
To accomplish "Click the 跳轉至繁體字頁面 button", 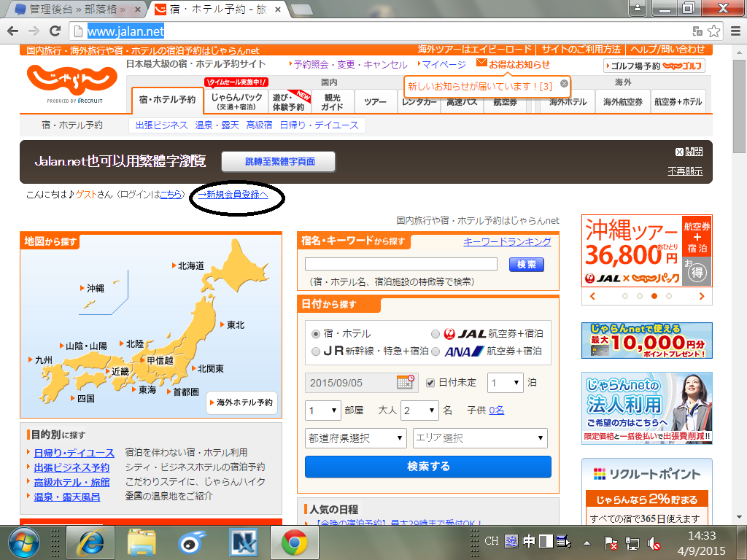I will pos(279,161).
